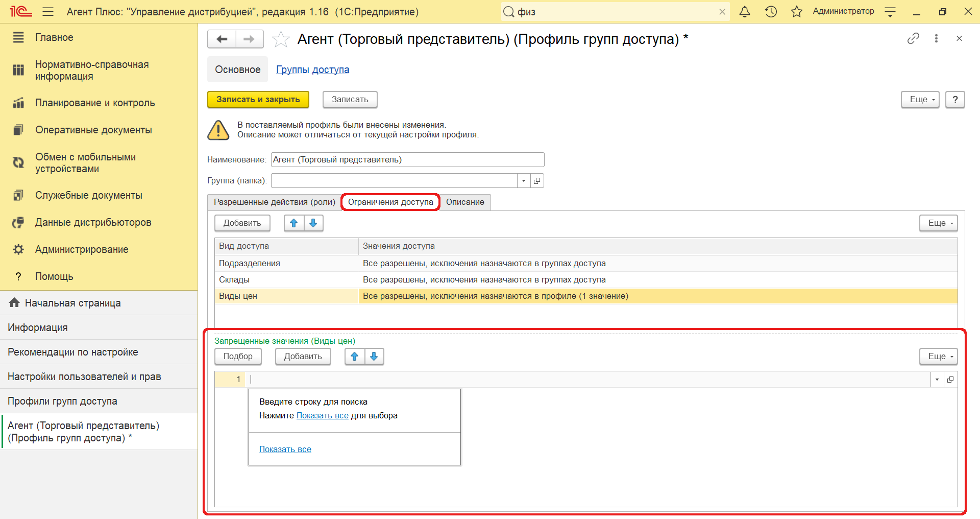Switch to Разрешенные действия (роли) tab
Image resolution: width=980 pixels, height=519 pixels.
point(275,202)
